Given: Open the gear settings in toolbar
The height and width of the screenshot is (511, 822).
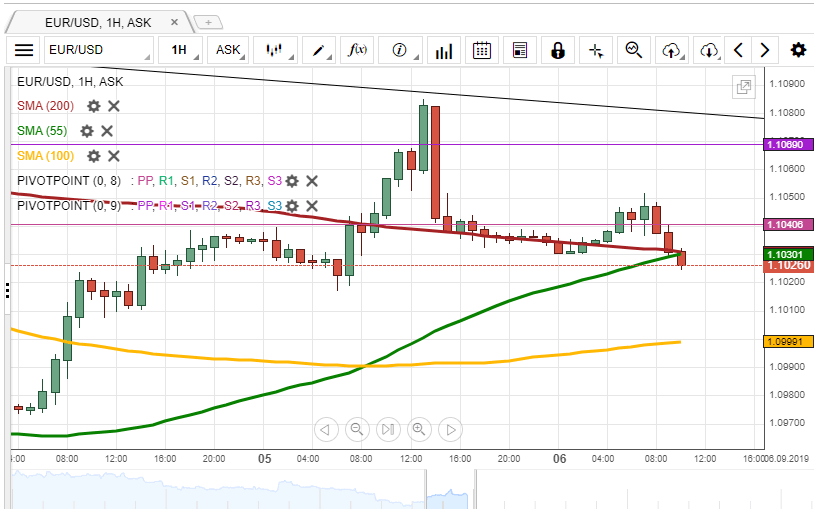Looking at the screenshot, I should click(x=798, y=50).
